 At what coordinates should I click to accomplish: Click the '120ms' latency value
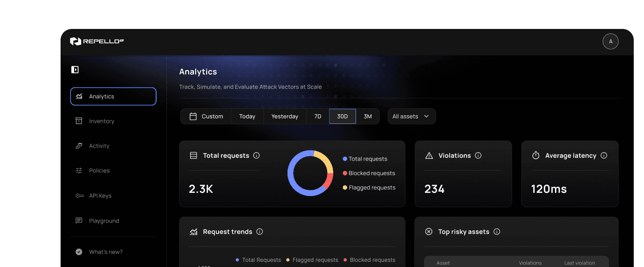click(549, 189)
